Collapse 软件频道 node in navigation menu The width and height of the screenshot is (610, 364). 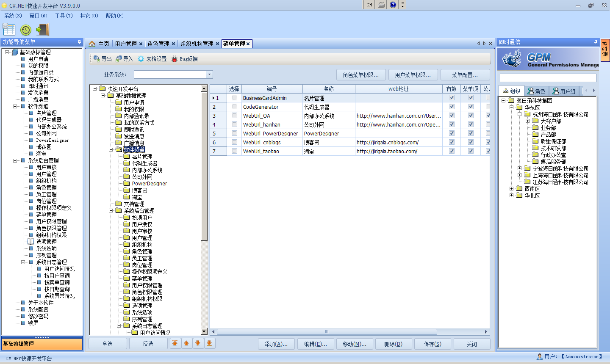click(x=15, y=106)
